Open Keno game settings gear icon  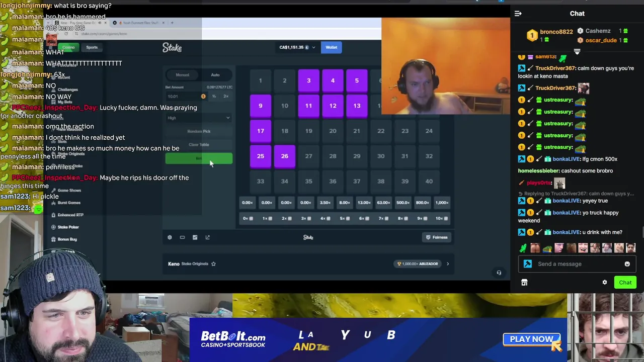(170, 237)
